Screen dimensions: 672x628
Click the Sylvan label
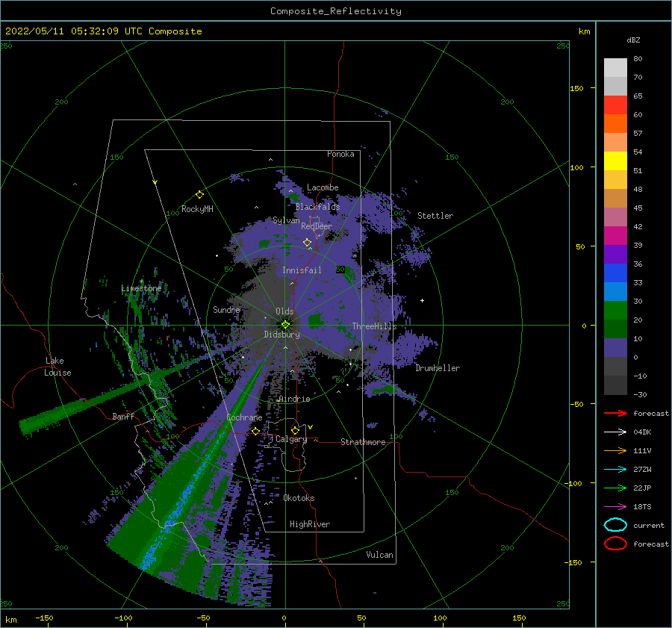coord(286,220)
